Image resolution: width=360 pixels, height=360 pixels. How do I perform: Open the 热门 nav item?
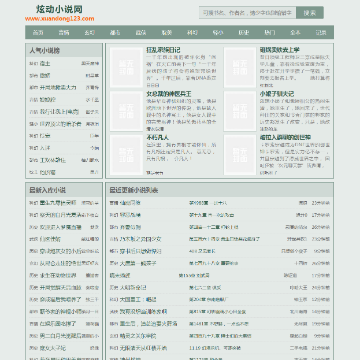point(269,33)
